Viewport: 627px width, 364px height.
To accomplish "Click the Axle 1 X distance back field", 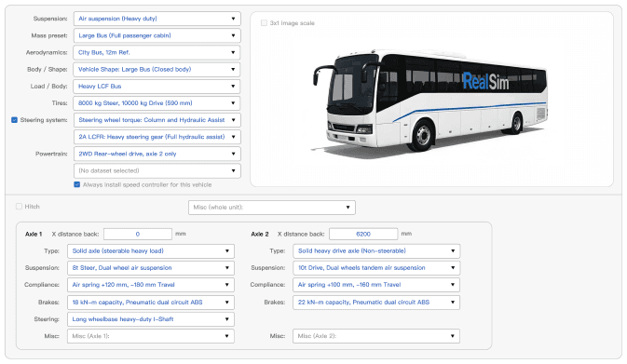I will pyautogui.click(x=138, y=235).
